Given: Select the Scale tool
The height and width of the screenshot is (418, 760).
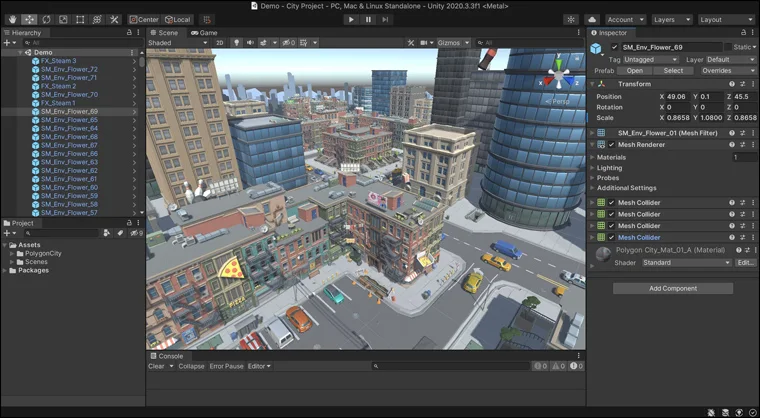Looking at the screenshot, I should [x=63, y=19].
